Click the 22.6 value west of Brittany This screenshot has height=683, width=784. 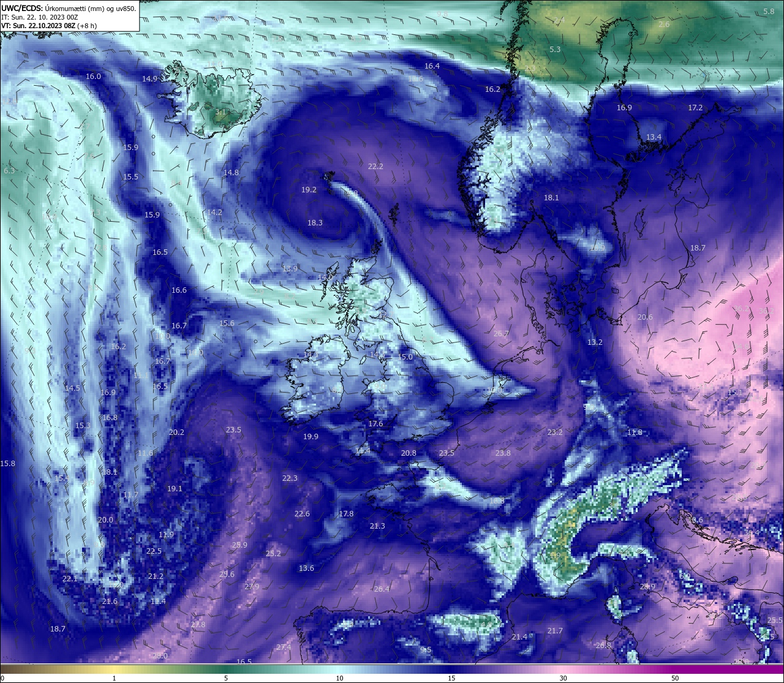point(302,514)
